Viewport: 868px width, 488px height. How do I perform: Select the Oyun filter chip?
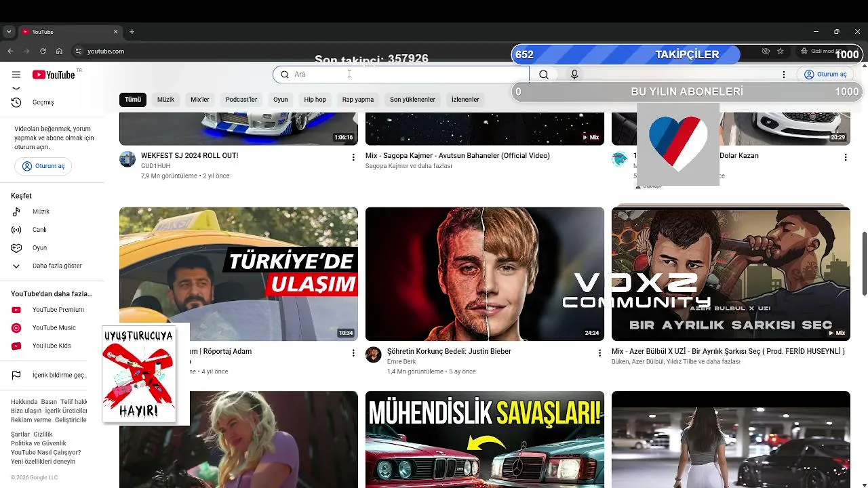point(281,100)
